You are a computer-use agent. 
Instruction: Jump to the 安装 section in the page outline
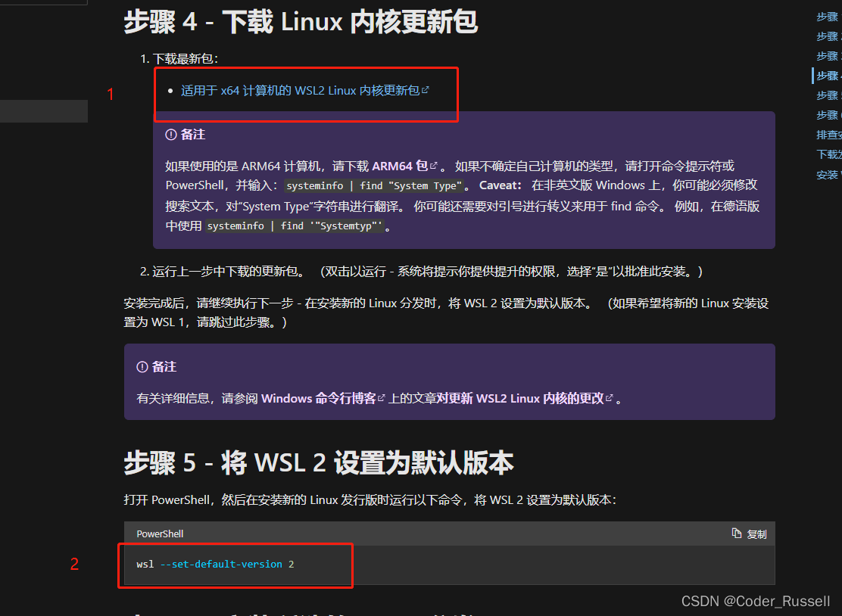(x=828, y=174)
